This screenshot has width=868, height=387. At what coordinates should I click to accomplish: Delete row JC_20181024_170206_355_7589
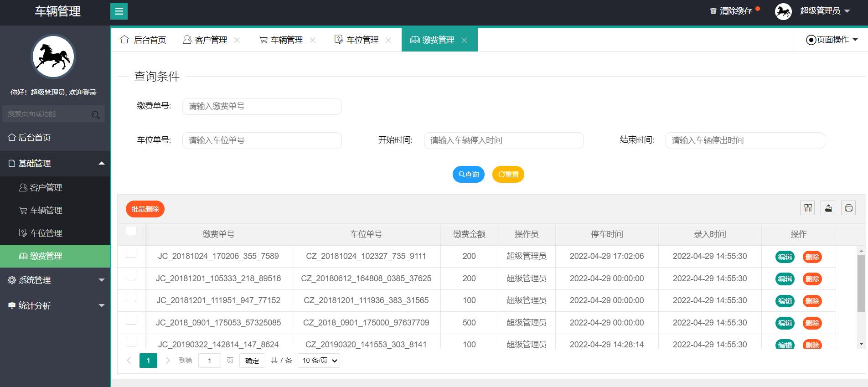(812, 257)
